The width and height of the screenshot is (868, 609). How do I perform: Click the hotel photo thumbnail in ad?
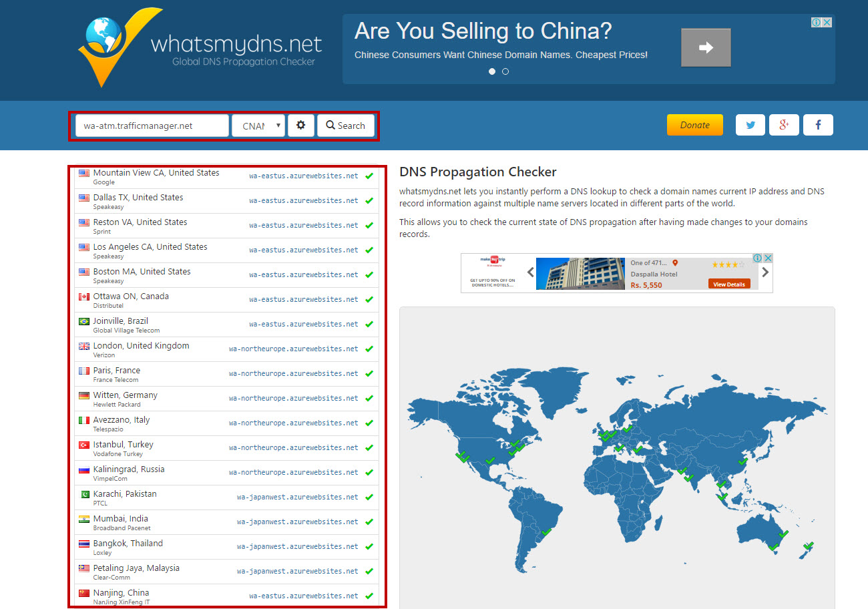581,274
